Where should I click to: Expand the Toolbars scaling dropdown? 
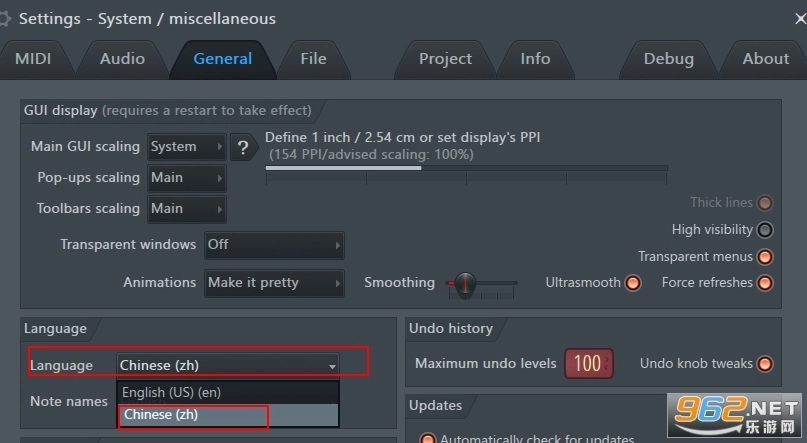(186, 209)
